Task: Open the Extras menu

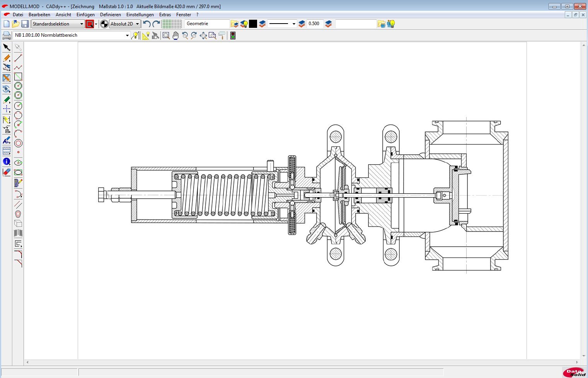Action: pyautogui.click(x=165, y=15)
